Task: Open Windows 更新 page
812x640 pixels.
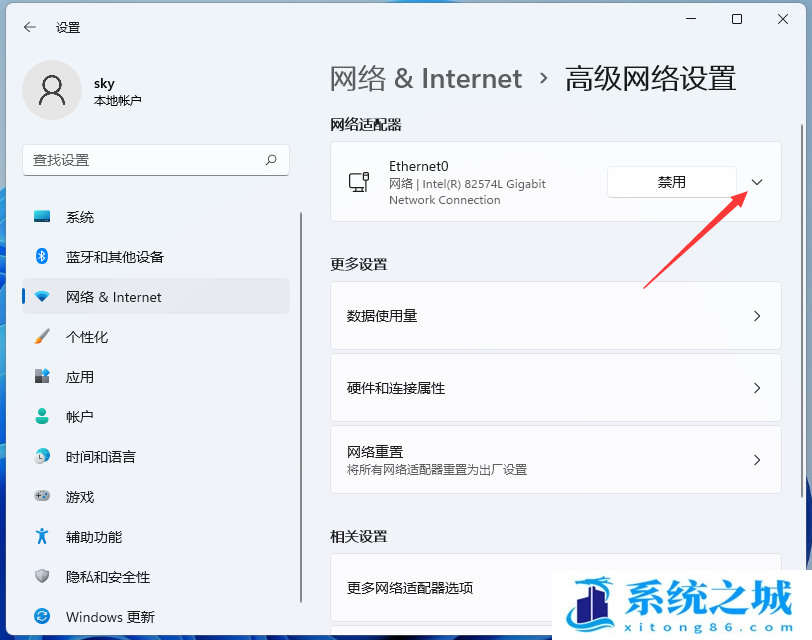Action: (x=110, y=617)
